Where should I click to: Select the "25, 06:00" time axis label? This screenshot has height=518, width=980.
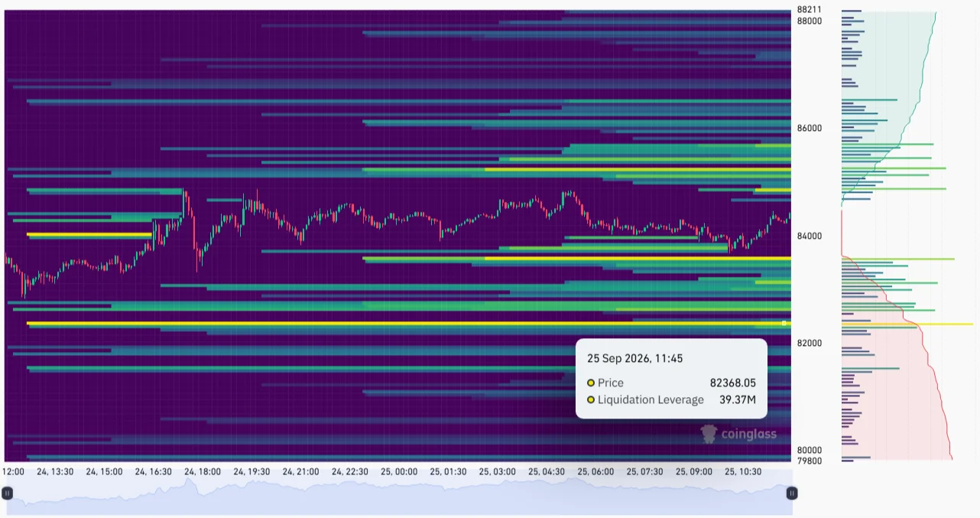[x=595, y=471]
